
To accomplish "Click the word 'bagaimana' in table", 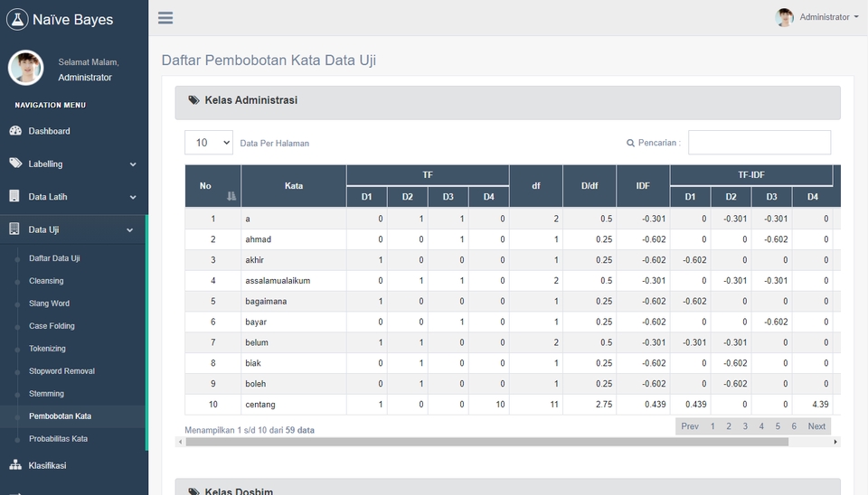I will click(266, 302).
